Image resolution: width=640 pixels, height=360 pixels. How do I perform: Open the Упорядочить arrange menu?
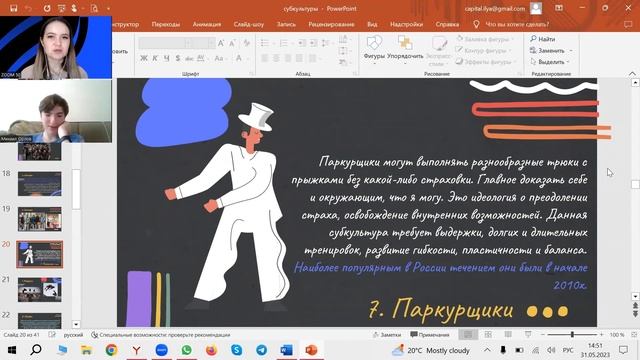pyautogui.click(x=405, y=48)
